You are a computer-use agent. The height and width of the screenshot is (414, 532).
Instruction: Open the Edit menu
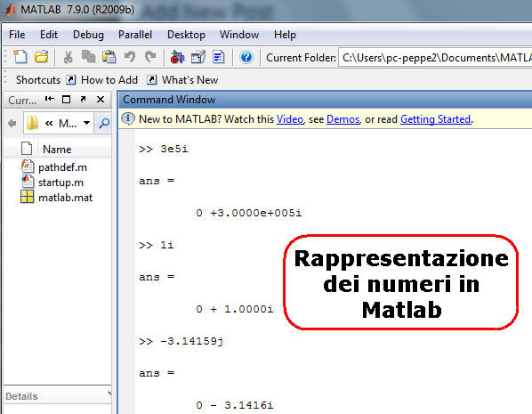click(x=49, y=35)
